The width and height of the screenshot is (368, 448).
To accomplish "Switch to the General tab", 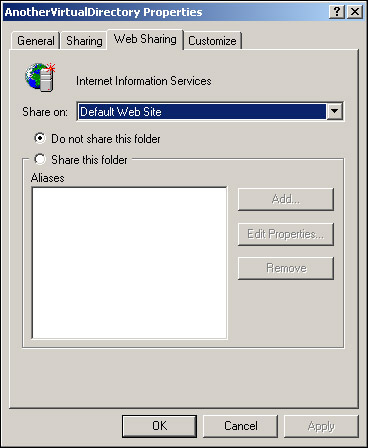I will pos(35,41).
